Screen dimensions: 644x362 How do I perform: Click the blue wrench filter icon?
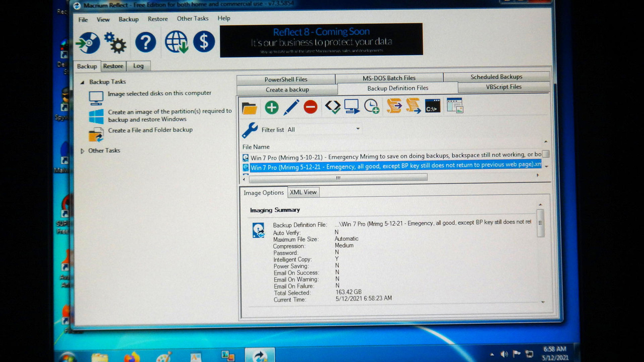pyautogui.click(x=250, y=130)
